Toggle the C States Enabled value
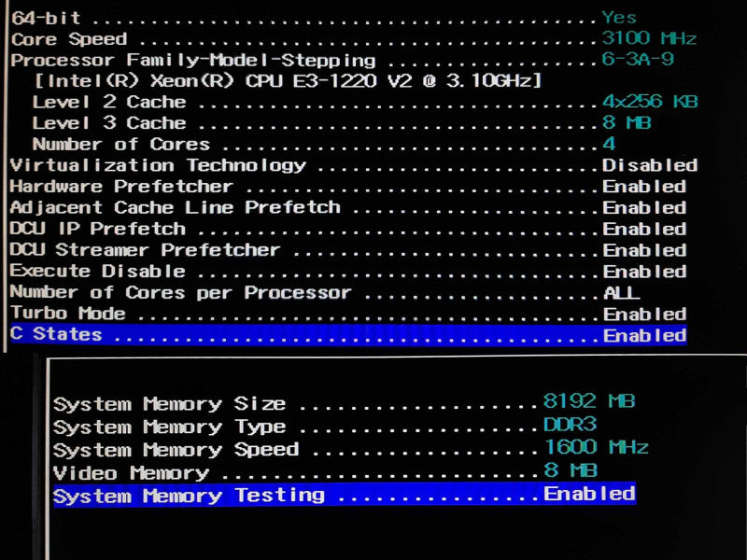 [644, 335]
